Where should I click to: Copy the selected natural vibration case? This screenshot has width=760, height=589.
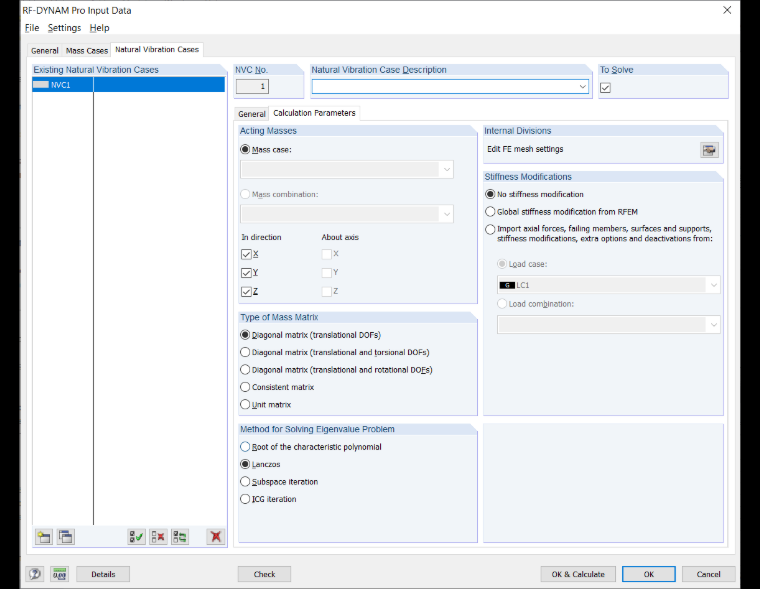(65, 537)
